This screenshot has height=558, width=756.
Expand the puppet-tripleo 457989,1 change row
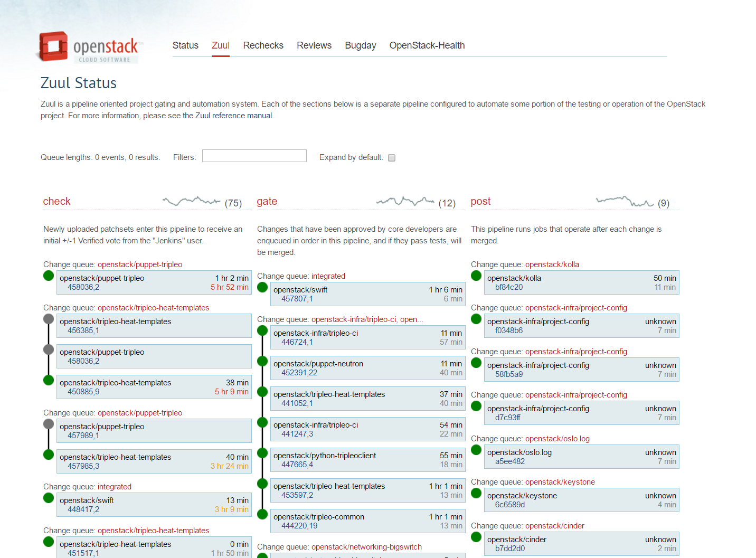coord(154,431)
